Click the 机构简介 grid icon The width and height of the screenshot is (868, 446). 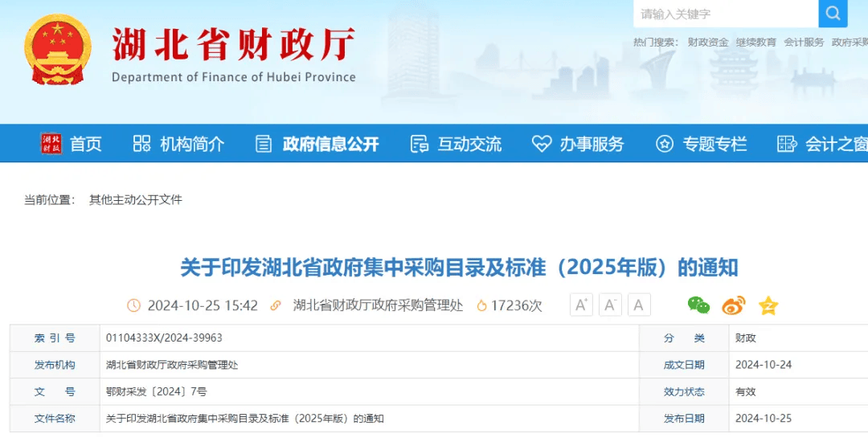[141, 144]
